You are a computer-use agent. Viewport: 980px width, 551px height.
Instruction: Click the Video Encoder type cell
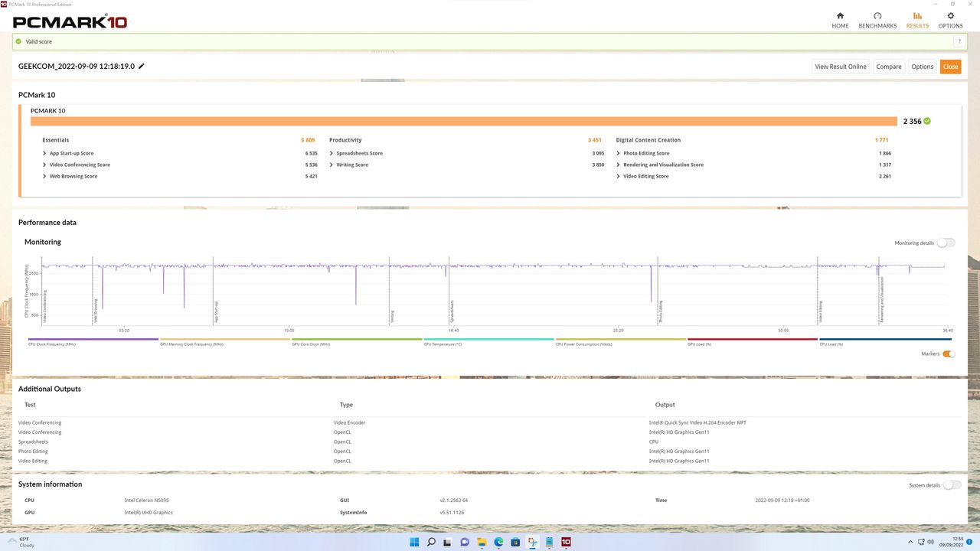click(349, 422)
